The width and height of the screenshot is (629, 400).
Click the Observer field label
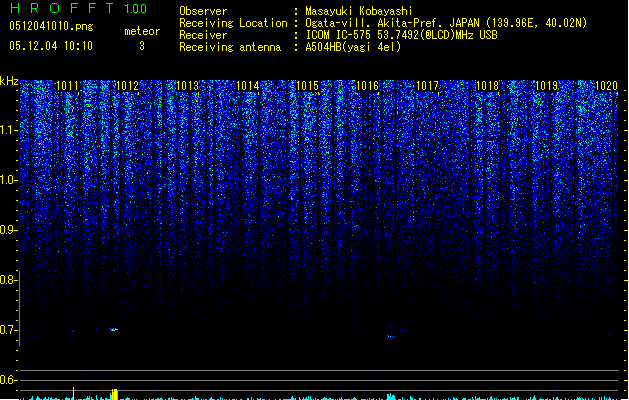(x=203, y=11)
